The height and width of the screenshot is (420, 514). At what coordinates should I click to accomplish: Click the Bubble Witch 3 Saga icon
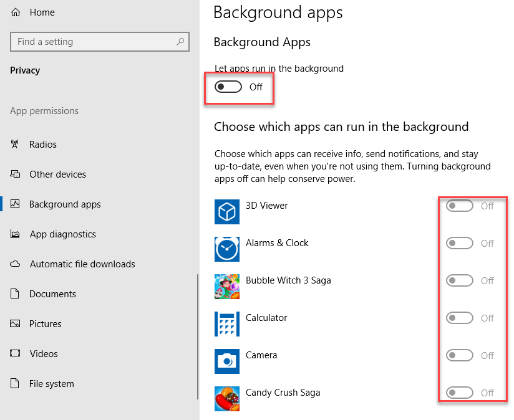coord(227,287)
